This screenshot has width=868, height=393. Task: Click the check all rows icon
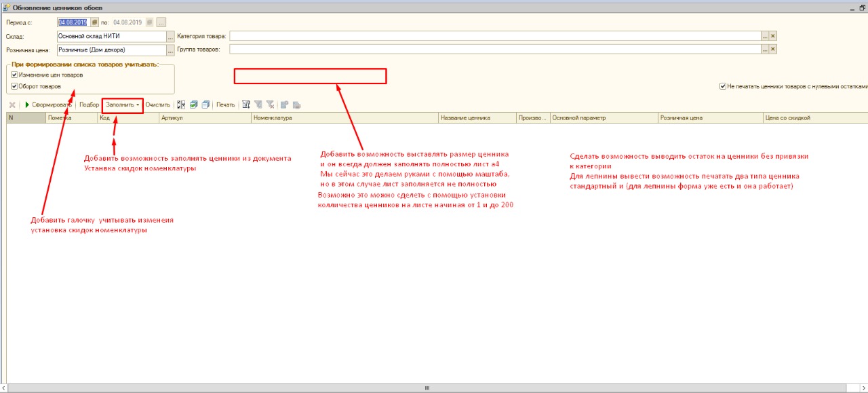pos(193,105)
